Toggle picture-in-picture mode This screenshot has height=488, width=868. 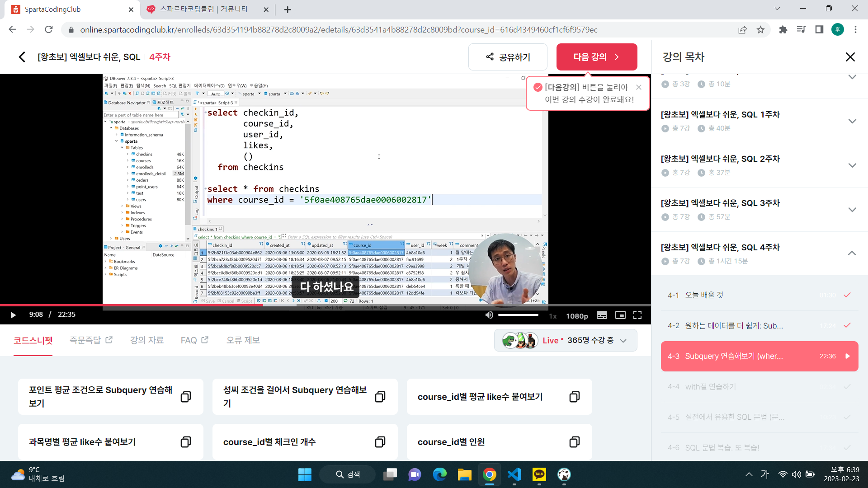coord(620,315)
